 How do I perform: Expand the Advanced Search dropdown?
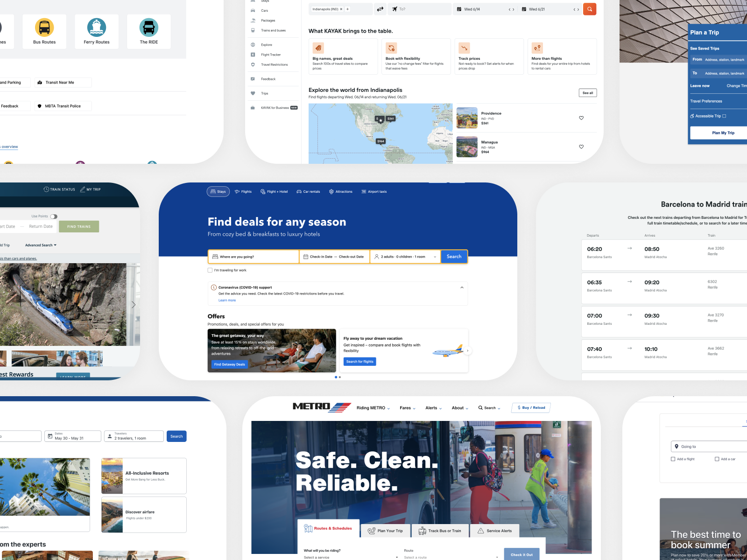(41, 245)
